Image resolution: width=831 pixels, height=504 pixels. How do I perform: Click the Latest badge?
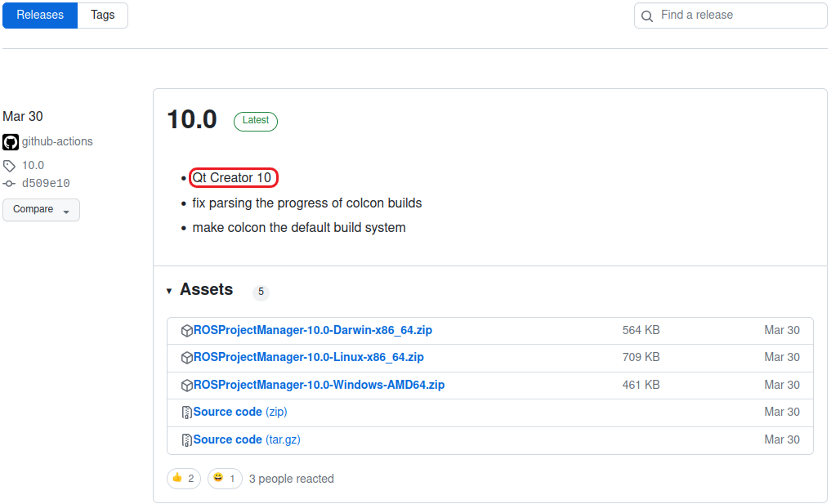click(x=256, y=121)
